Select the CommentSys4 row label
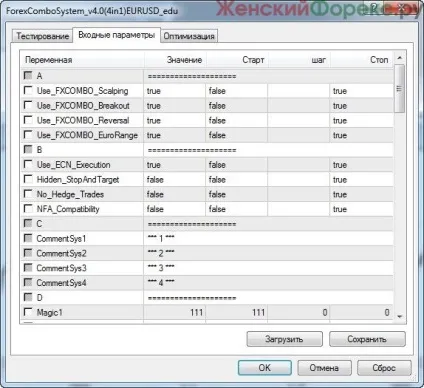Screen dimensions: 424x388 click(x=61, y=283)
